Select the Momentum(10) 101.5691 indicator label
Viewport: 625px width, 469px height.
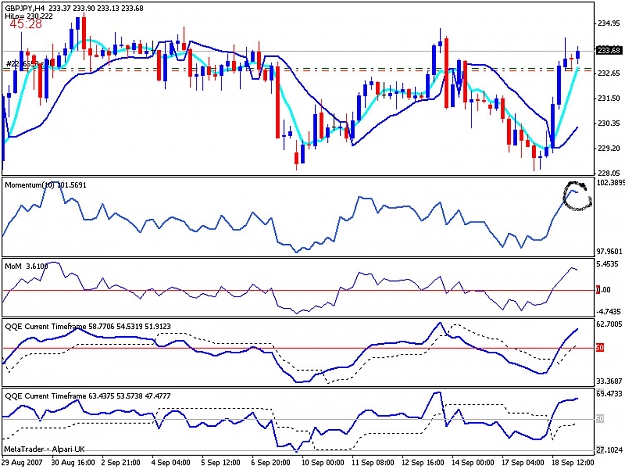[45, 185]
